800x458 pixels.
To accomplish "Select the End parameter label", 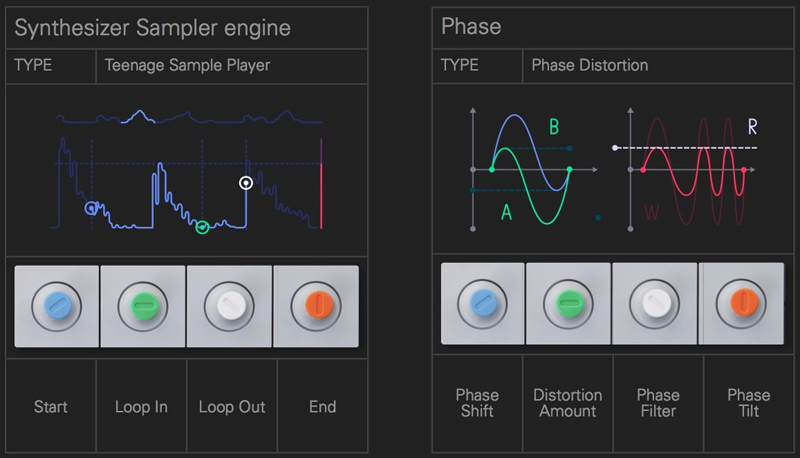I will (322, 407).
